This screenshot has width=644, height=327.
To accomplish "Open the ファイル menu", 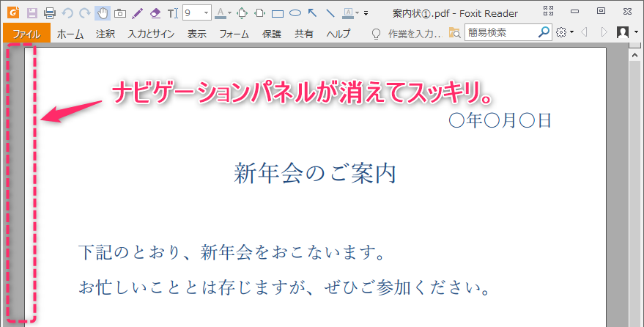I will (26, 34).
